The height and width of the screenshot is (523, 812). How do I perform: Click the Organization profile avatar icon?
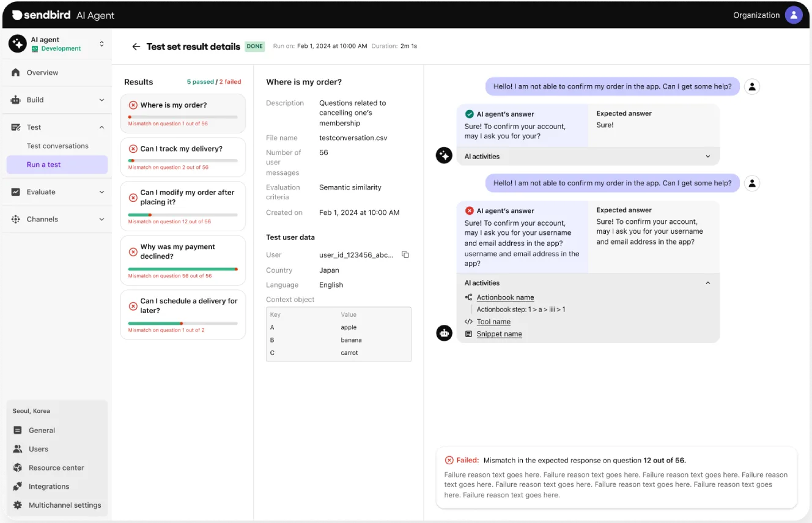(x=794, y=15)
